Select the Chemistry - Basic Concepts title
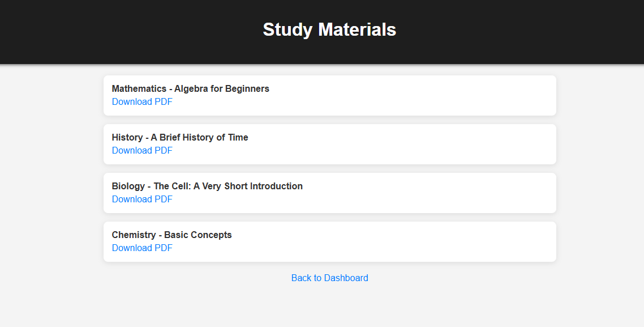The image size is (644, 327). [x=171, y=235]
